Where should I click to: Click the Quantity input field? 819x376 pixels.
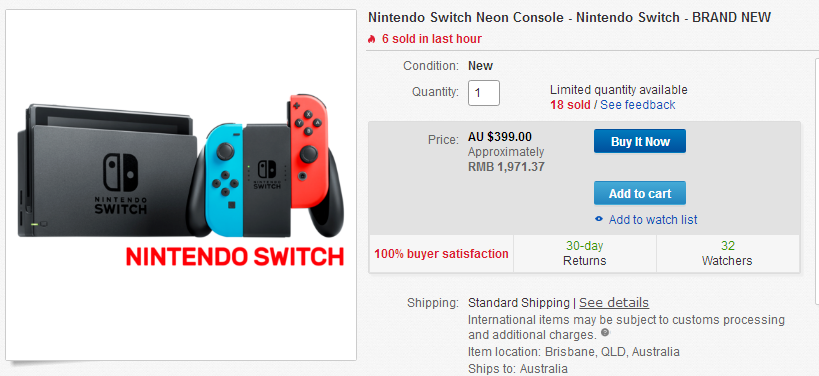click(x=484, y=93)
